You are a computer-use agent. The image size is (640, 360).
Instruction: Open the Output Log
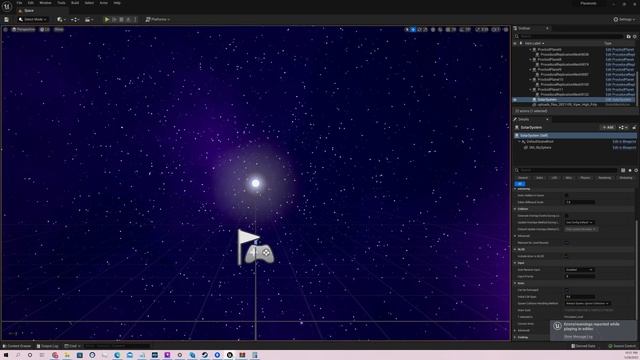(47, 346)
